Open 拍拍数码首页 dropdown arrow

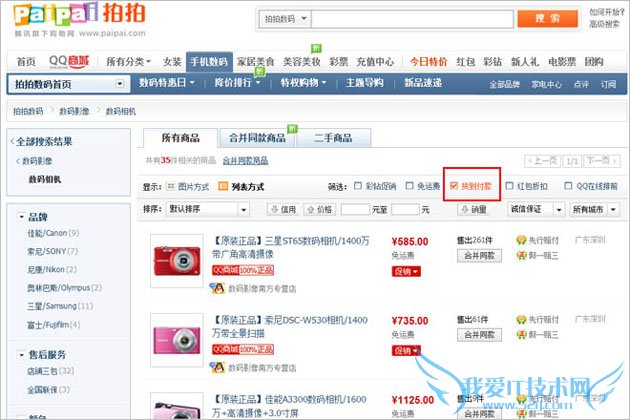pyautogui.click(x=120, y=84)
